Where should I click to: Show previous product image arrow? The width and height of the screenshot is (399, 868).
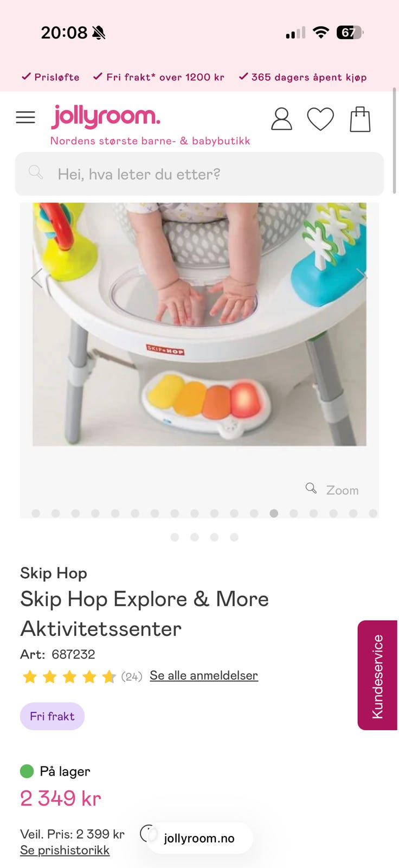coord(37,277)
